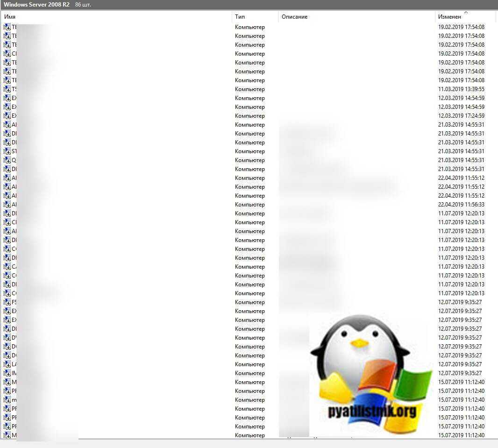
Task: Click Компьютер in the Q row
Action: pyautogui.click(x=249, y=161)
